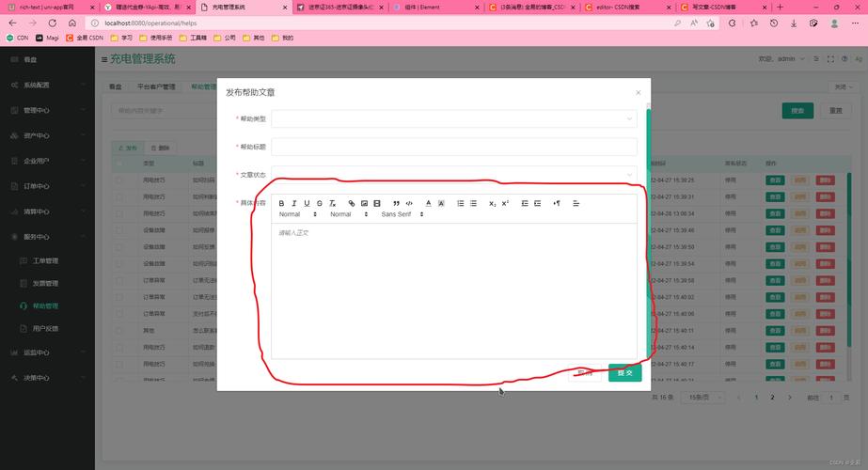Expand the Sans Serif font picker
The width and height of the screenshot is (868, 470).
coord(402,214)
